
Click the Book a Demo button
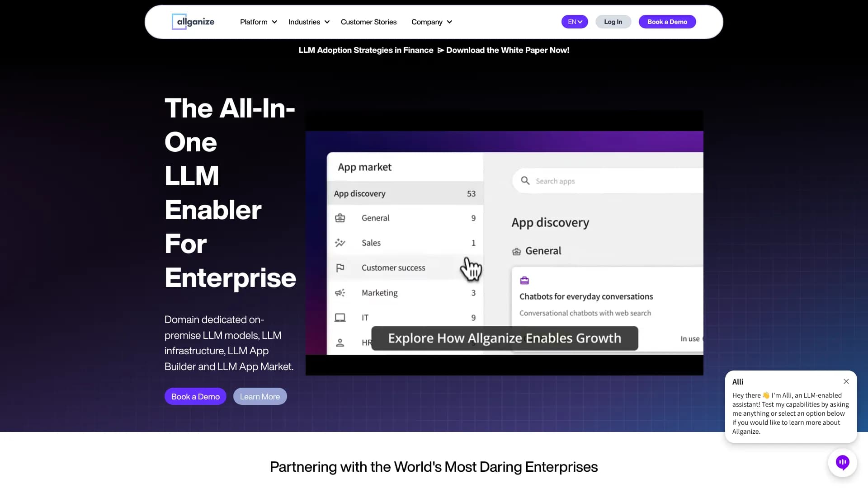[x=667, y=21]
